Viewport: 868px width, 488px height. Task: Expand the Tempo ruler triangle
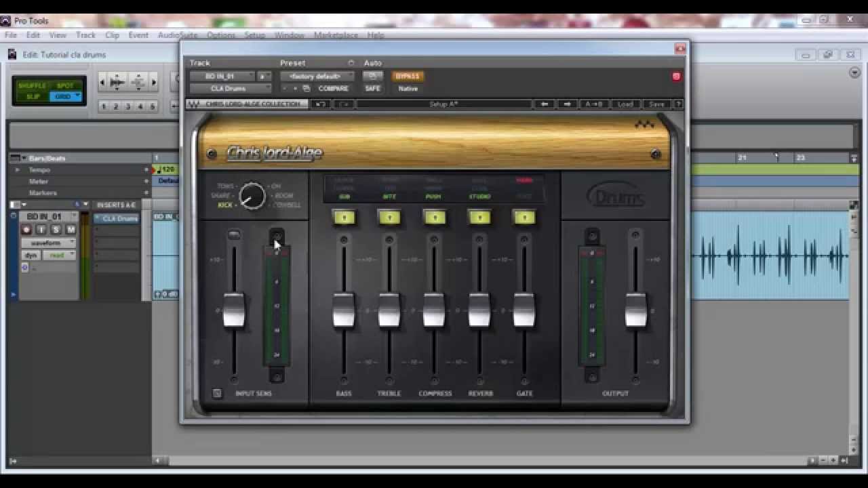pyautogui.click(x=18, y=169)
